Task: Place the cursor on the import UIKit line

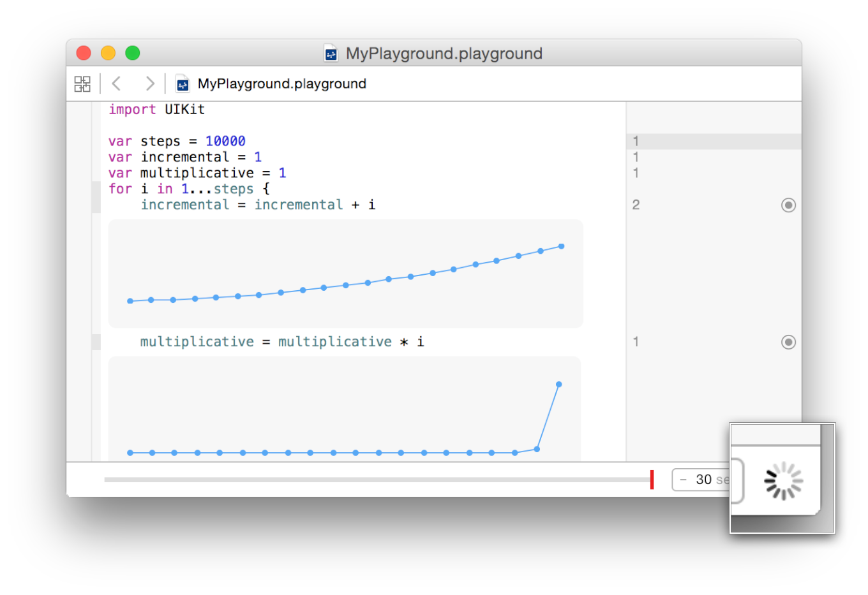Action: 156,109
